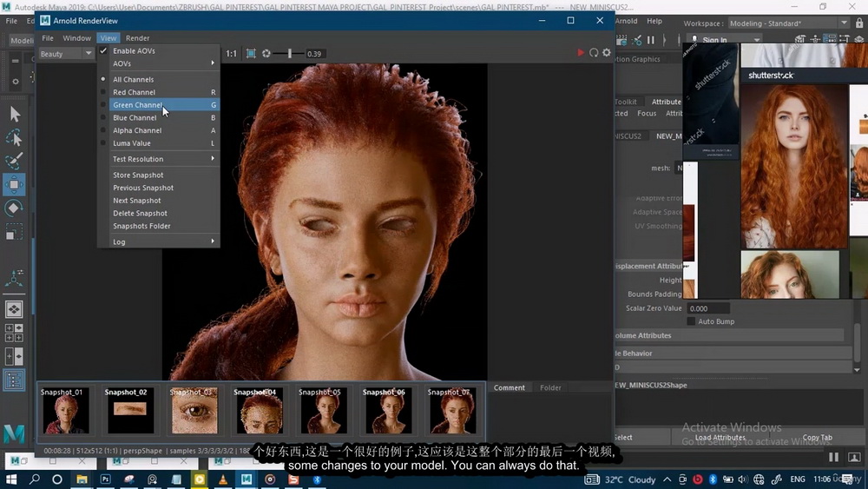Open the Sign In dropdown
The height and width of the screenshot is (489, 868).
(725, 40)
